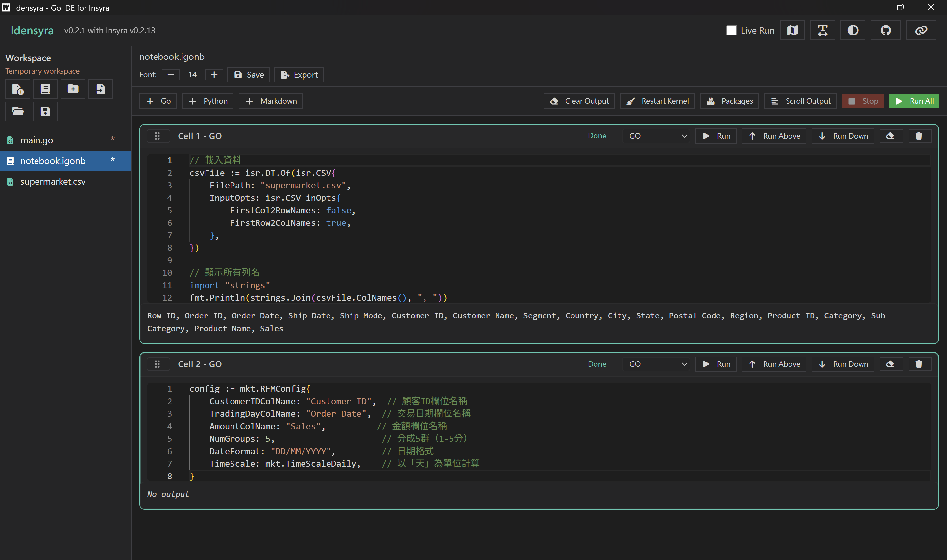Open main.go in the workspace file list

click(x=36, y=140)
